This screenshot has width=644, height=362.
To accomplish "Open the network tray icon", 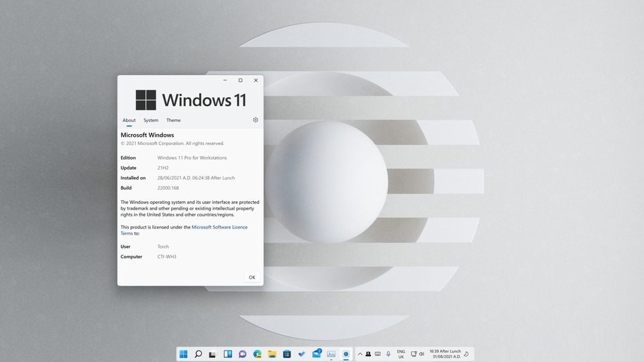I will coord(414,354).
